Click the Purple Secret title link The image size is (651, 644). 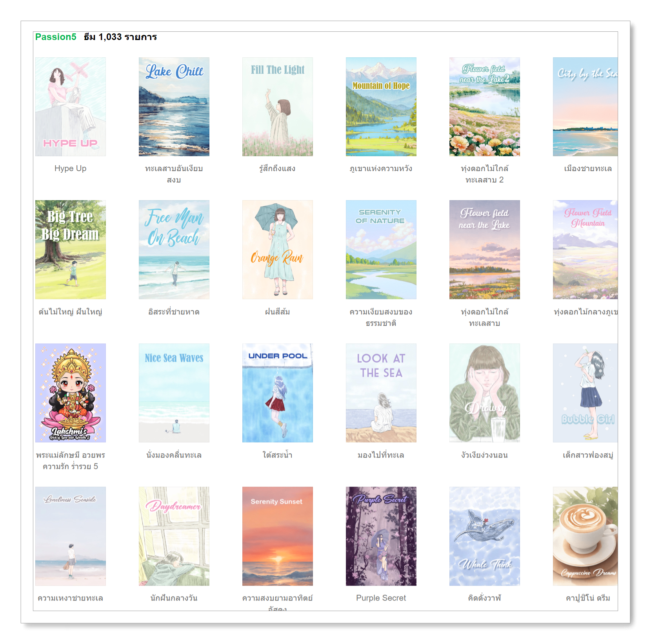pos(381,598)
